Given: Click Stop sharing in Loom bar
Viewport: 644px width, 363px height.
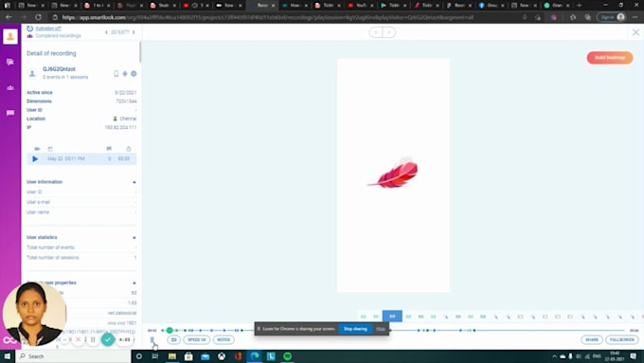Looking at the screenshot, I should [355, 329].
